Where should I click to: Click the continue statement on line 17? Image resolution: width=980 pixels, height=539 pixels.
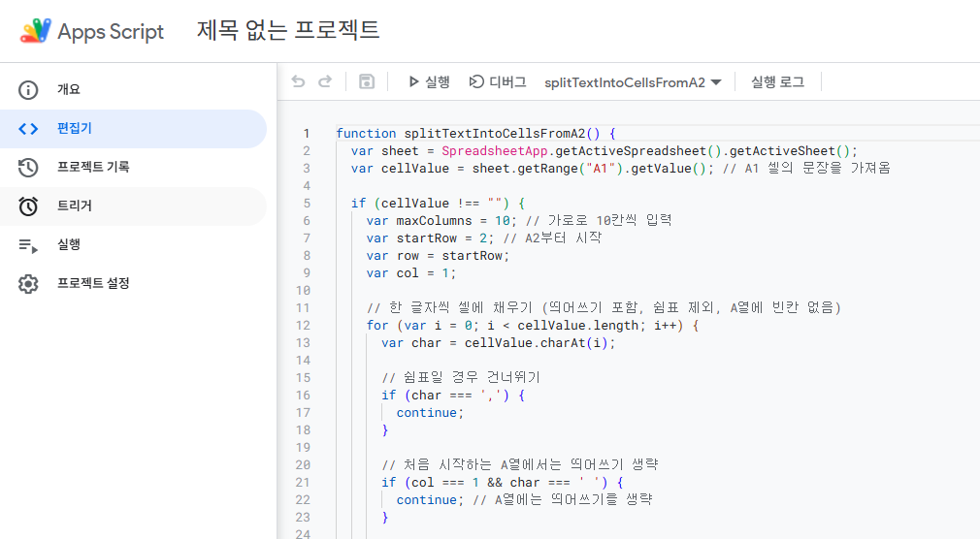(430, 414)
